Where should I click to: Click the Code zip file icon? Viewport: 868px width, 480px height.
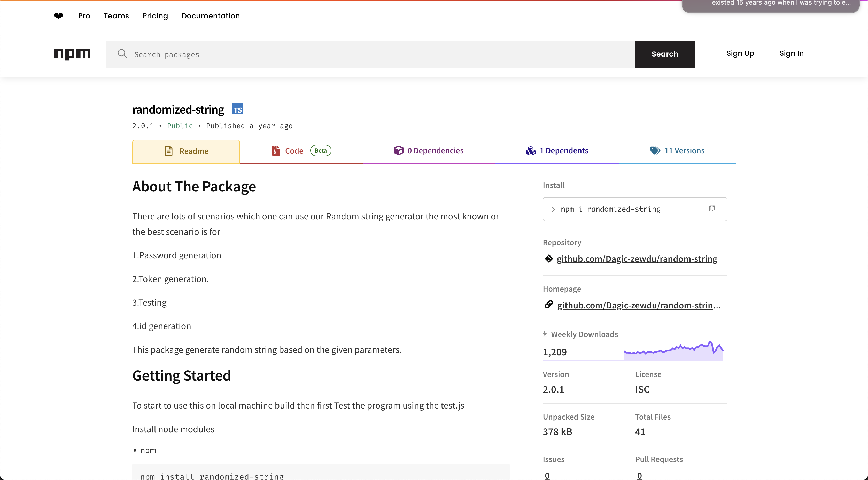pos(276,150)
